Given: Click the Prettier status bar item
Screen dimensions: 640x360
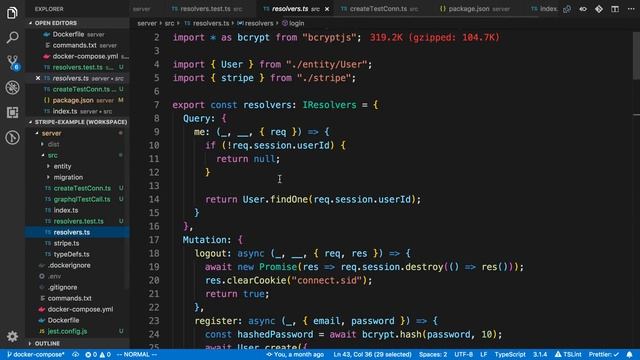Looking at the screenshot, I should coord(604,354).
